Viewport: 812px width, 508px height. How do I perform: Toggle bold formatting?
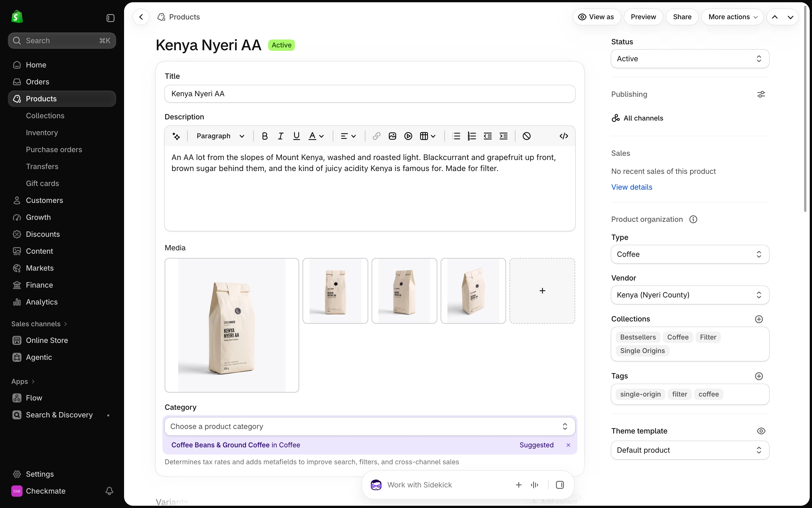click(265, 136)
